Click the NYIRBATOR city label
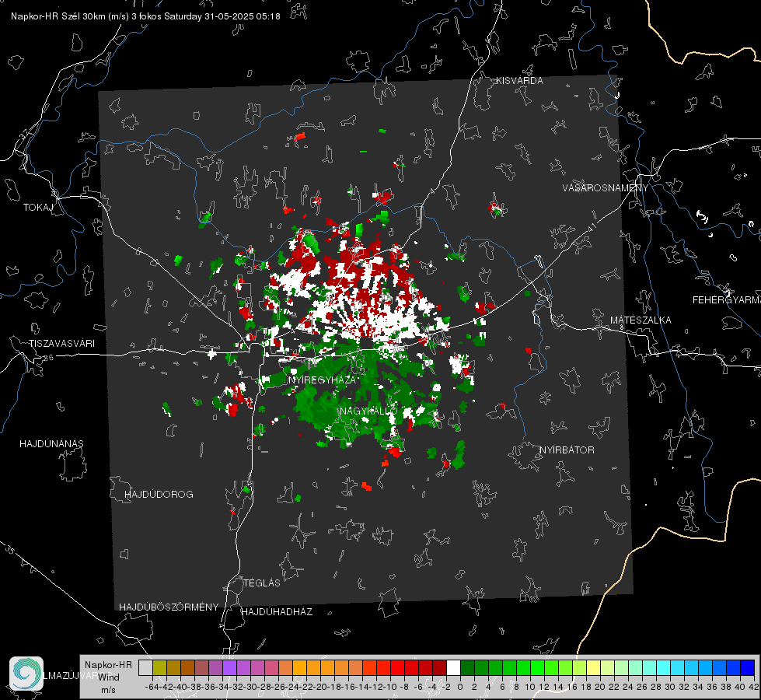 567,450
